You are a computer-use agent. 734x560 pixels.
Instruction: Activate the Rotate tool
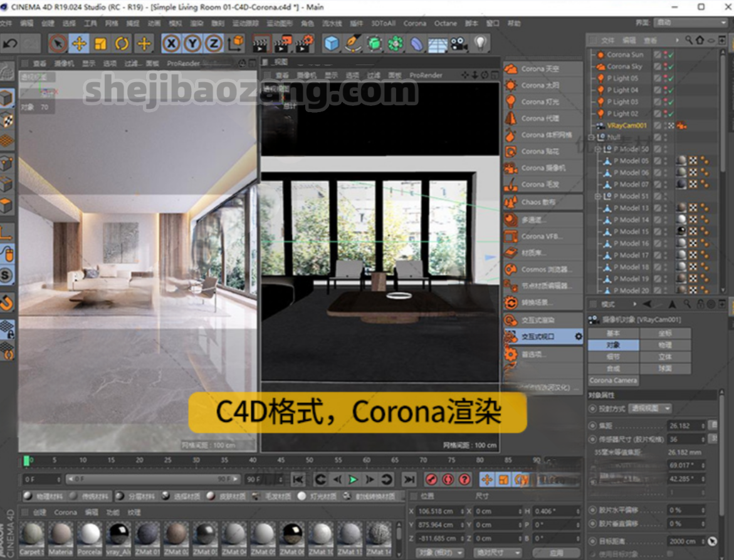(x=122, y=43)
